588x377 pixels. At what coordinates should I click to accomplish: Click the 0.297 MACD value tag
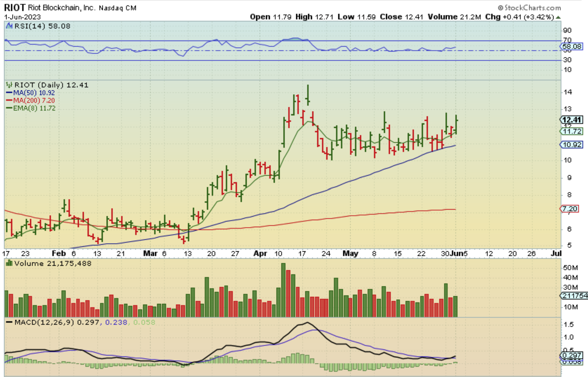point(572,355)
